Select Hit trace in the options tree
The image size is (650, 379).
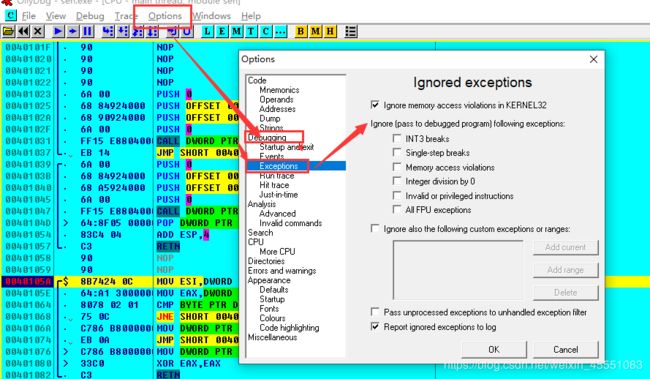tap(274, 185)
